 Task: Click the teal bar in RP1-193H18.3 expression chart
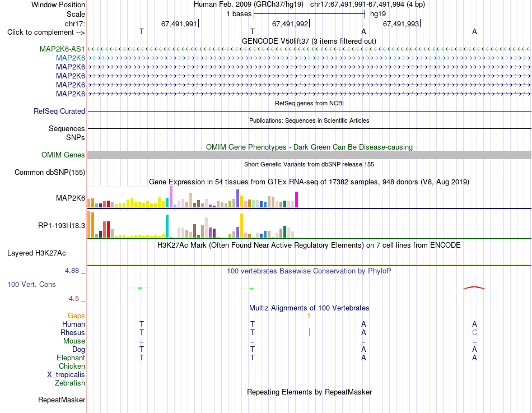[167, 226]
